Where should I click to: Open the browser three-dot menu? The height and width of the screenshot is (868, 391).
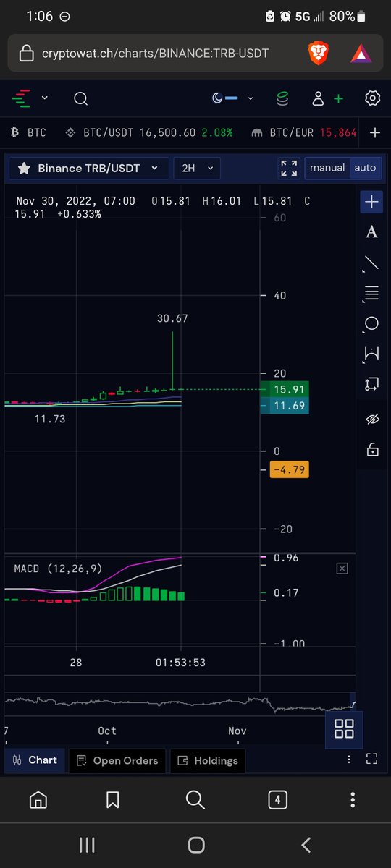[353, 800]
